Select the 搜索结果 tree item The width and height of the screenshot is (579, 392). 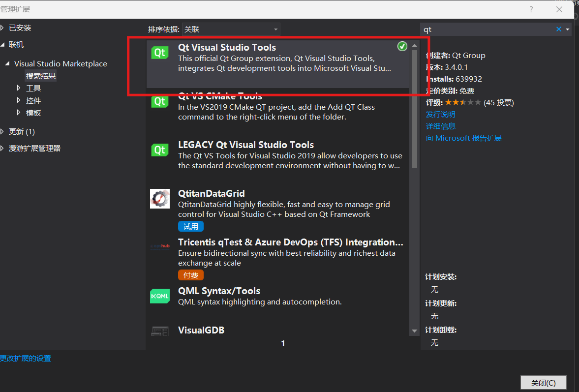tap(40, 75)
